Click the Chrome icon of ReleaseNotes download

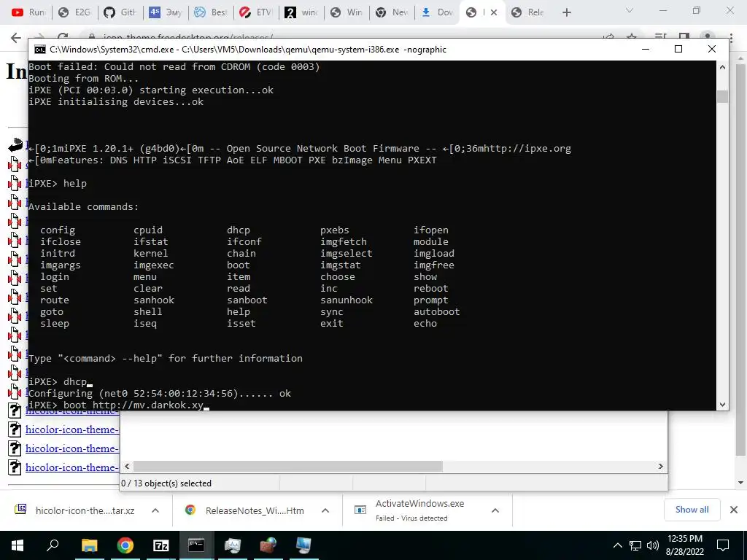(x=190, y=510)
